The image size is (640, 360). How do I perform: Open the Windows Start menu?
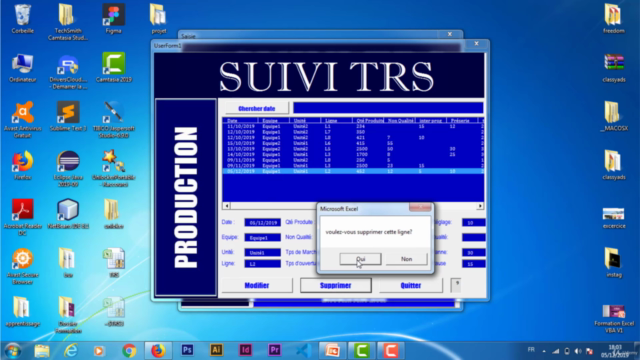point(13,351)
